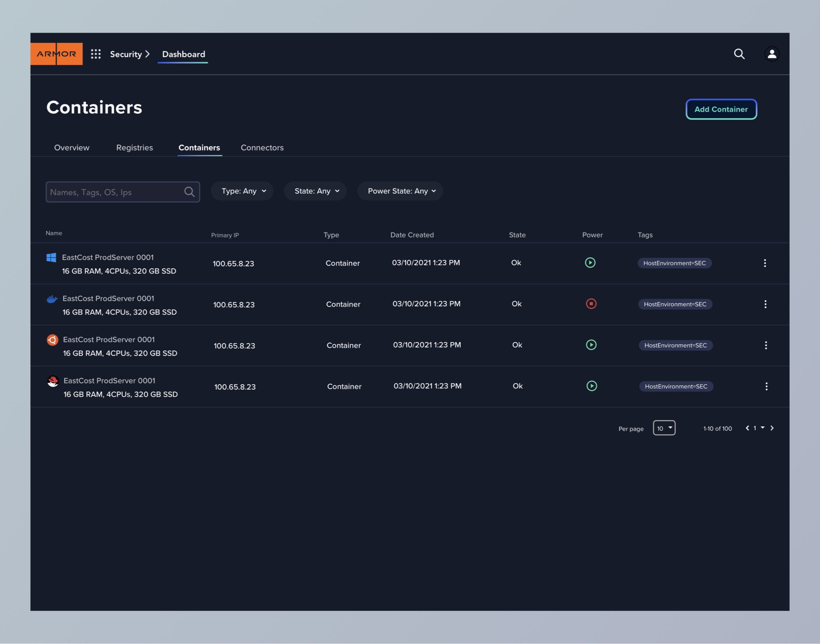Viewport: 820px width, 644px height.
Task: Open the user profile avatar
Action: tap(772, 54)
